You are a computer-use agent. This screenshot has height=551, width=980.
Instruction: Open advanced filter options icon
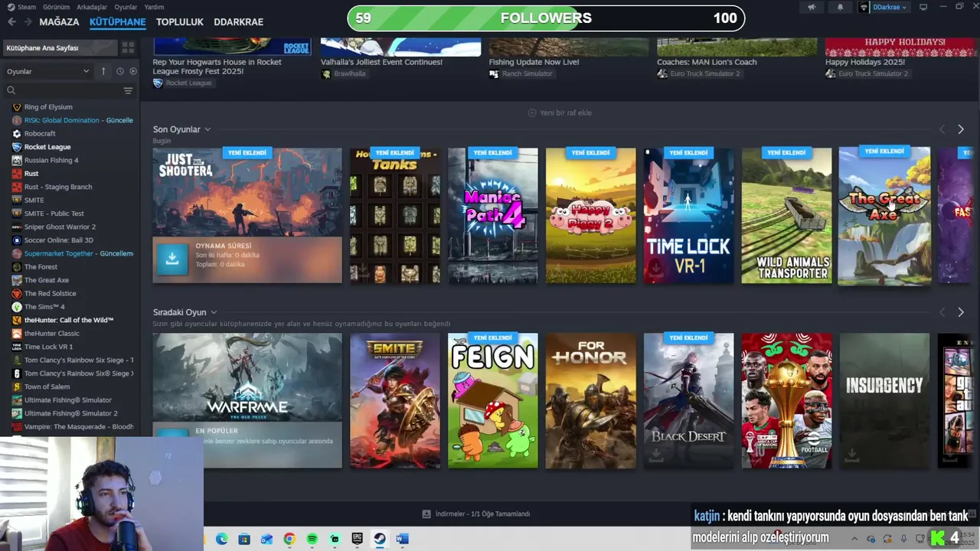click(128, 90)
